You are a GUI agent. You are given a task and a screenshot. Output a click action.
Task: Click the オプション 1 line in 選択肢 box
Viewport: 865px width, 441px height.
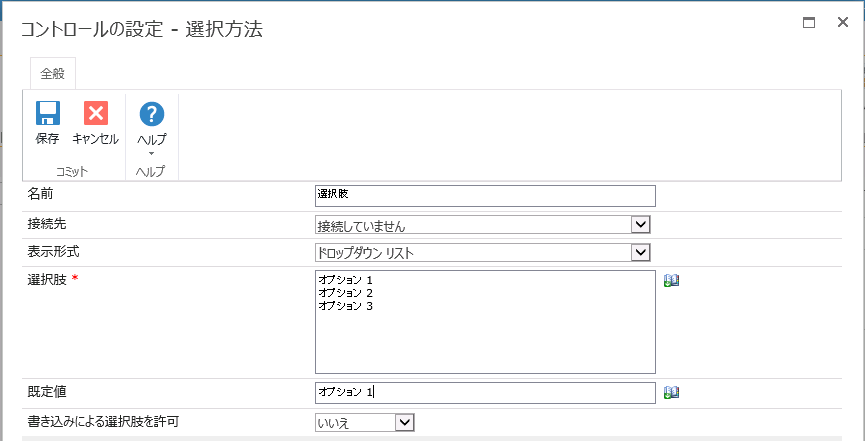[x=345, y=279]
